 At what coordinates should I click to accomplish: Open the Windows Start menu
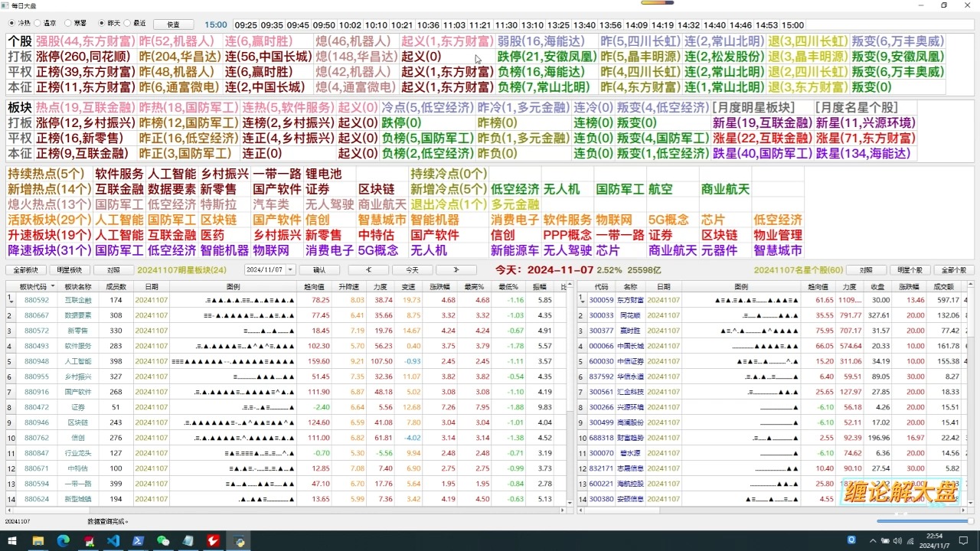tap(12, 540)
